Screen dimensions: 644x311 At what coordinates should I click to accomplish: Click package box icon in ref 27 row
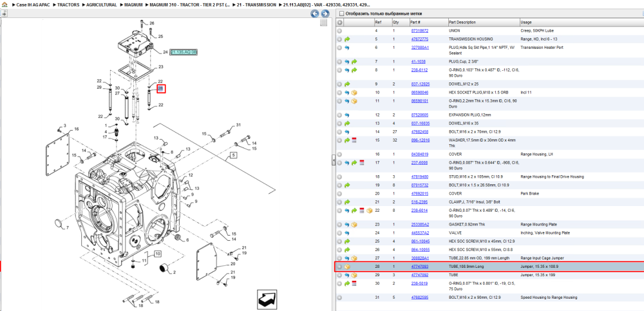[x=354, y=258]
